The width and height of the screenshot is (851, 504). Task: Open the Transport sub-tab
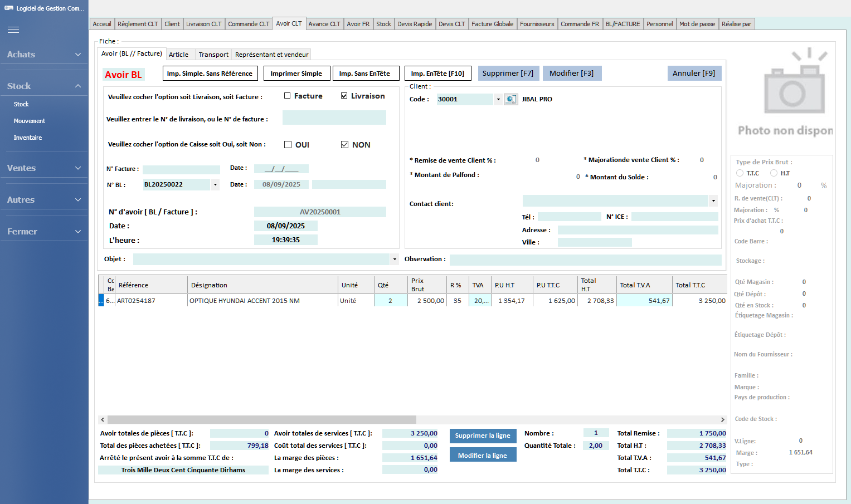click(213, 55)
